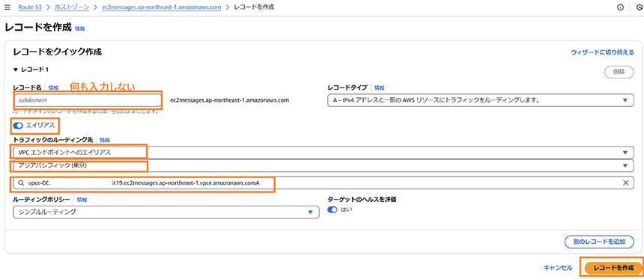Open ec2messages.ap-northeast-1.amazonaws.com breadcrumb link
Screen dimensions: 644x279
162,7
